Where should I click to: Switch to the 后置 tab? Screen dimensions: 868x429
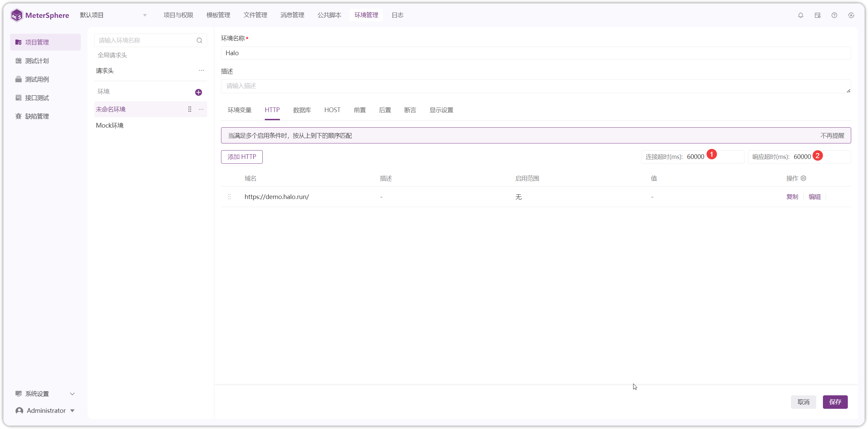click(x=385, y=110)
